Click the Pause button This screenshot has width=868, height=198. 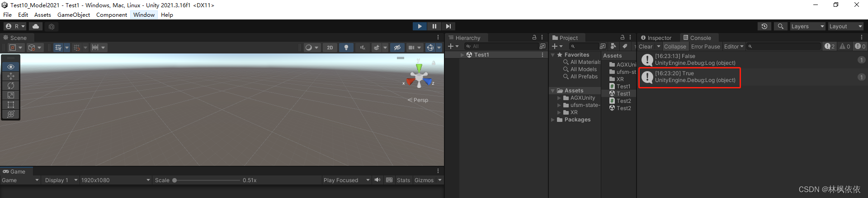point(434,26)
